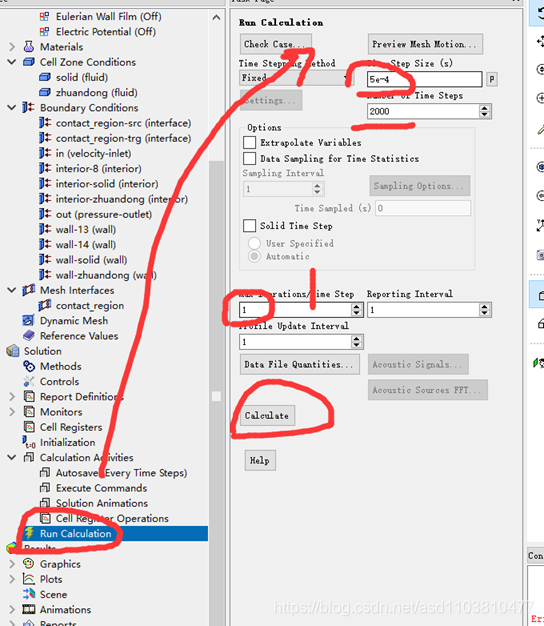
Task: Click the Plots chart icon
Action: pyautogui.click(x=28, y=579)
